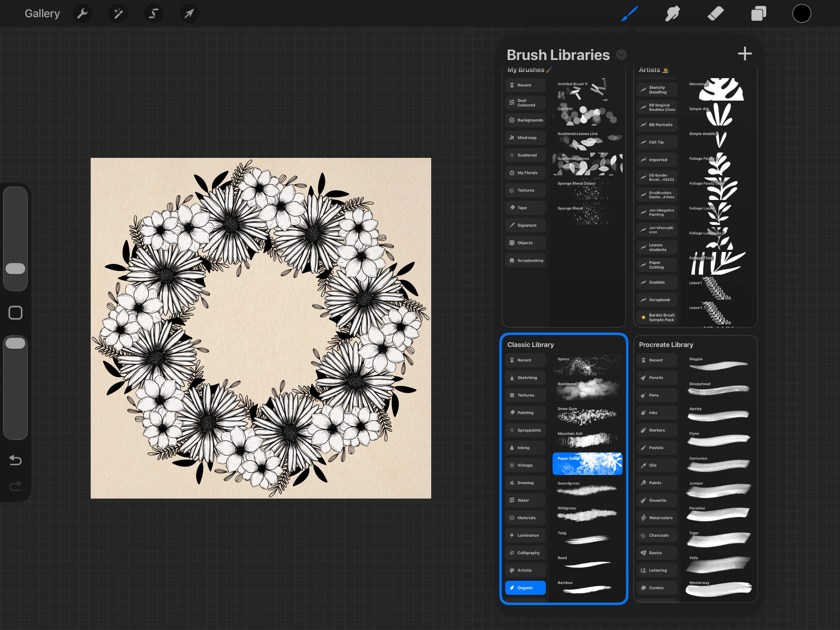The height and width of the screenshot is (630, 840).
Task: Open Lettering set in Procreate Library
Action: 657,570
